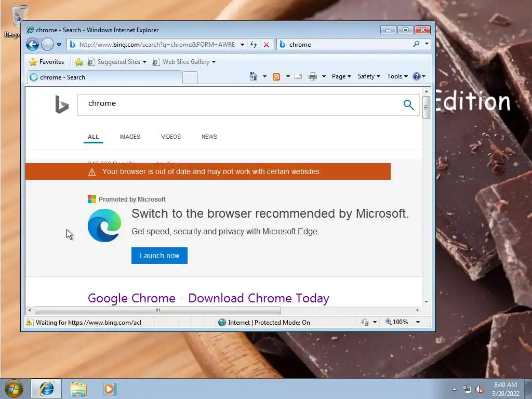
Task: Click the status bar privacy lock icon
Action: (x=365, y=322)
